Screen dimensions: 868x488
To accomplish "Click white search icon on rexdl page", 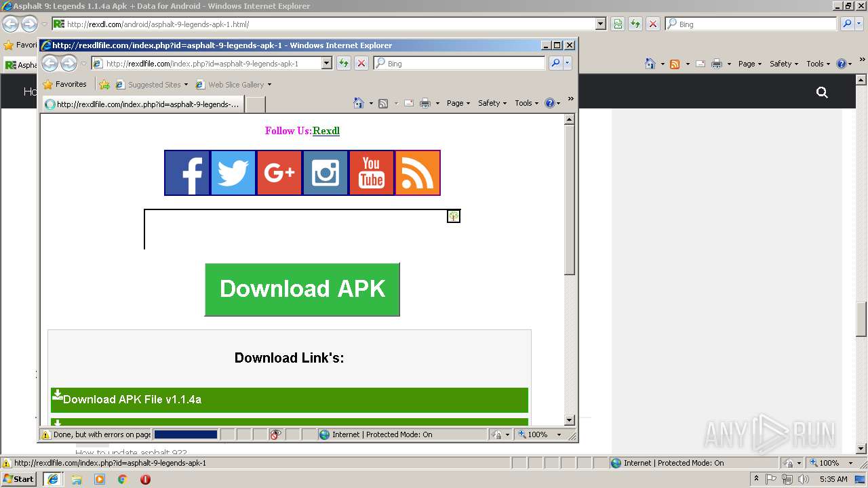I will (822, 92).
